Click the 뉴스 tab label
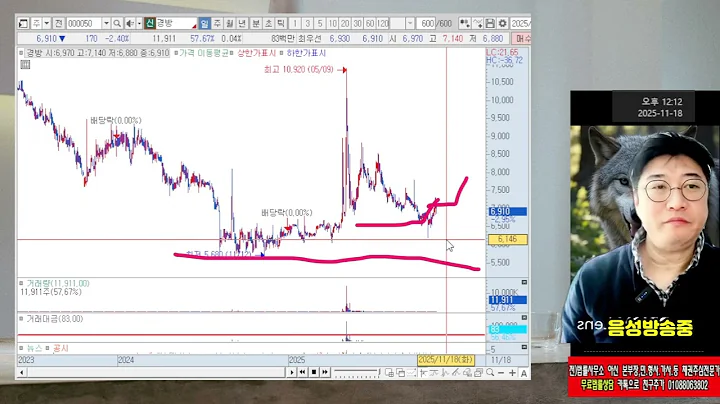720x404 pixels. point(34,348)
